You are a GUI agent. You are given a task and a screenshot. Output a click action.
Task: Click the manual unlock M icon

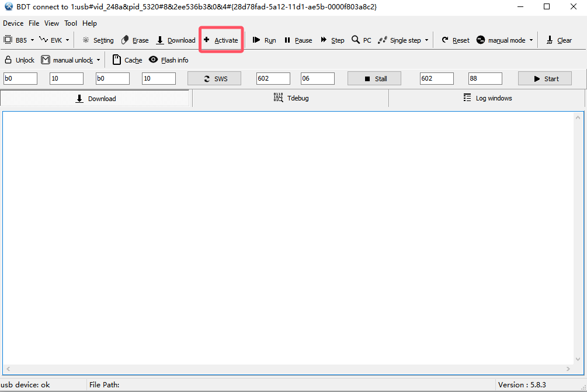pos(46,60)
